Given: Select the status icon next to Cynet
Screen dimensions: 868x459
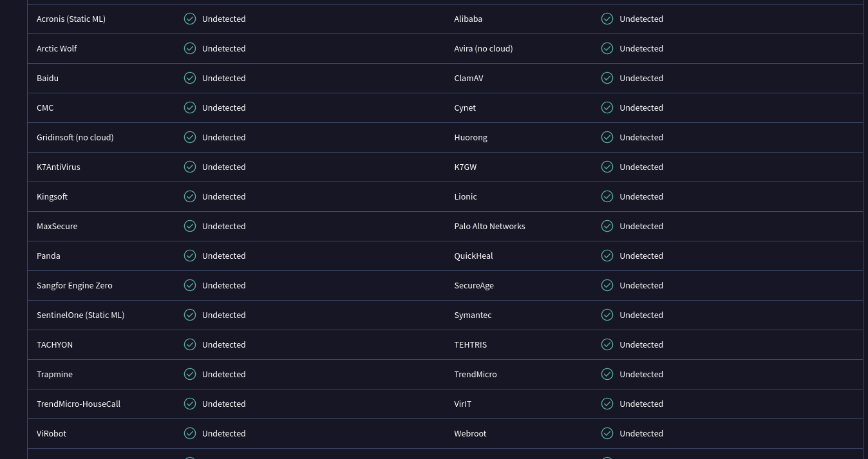Looking at the screenshot, I should pos(607,108).
